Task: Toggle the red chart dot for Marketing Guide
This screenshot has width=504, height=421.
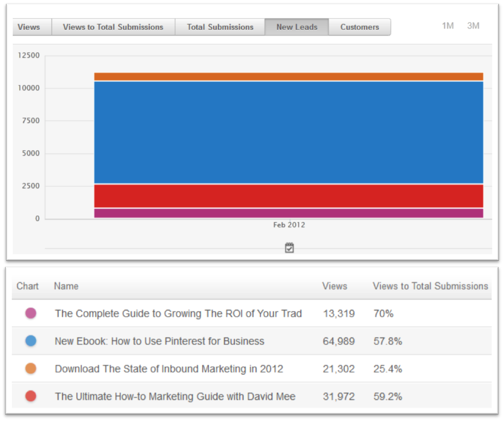Action: tap(31, 397)
